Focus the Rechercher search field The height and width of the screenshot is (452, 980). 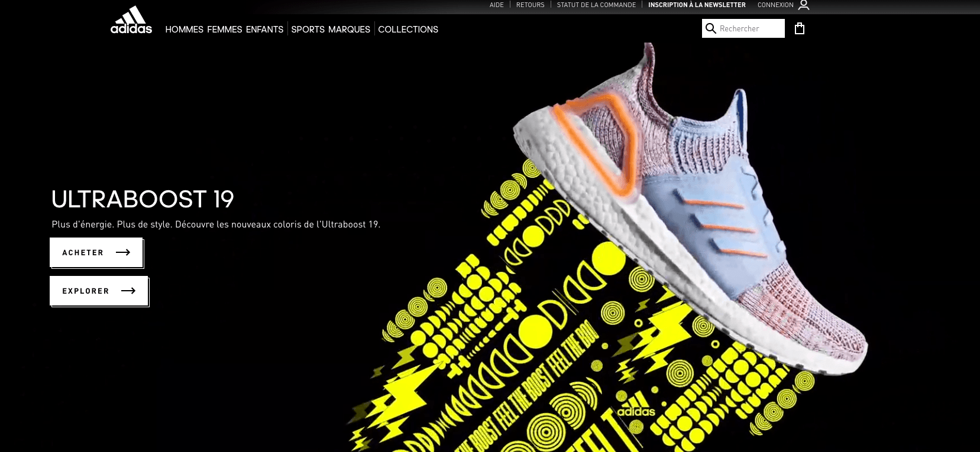743,28
